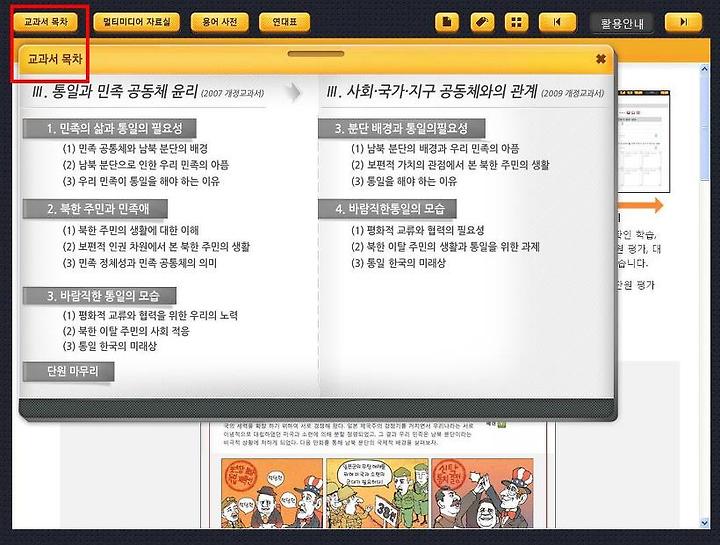The width and height of the screenshot is (720, 545).
Task: Select unit 2. 북한 주민과 민족애
Action: [96, 209]
